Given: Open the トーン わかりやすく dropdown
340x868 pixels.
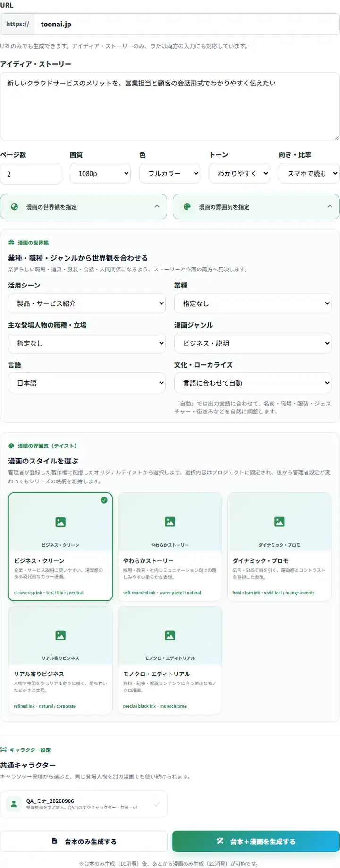Looking at the screenshot, I should 239,173.
